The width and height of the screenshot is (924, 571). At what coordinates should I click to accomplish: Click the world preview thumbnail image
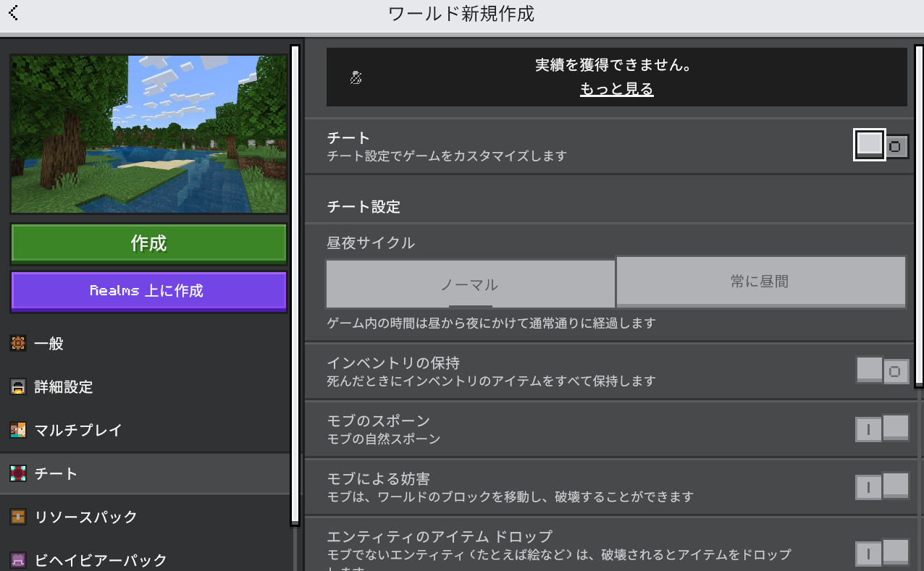point(148,135)
